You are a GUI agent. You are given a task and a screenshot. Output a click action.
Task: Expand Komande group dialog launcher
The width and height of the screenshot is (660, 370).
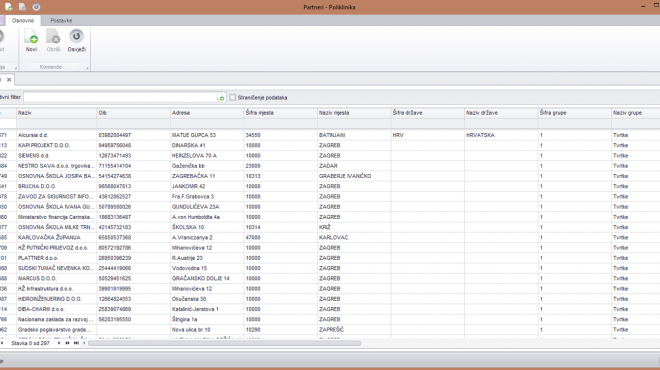tap(87, 68)
